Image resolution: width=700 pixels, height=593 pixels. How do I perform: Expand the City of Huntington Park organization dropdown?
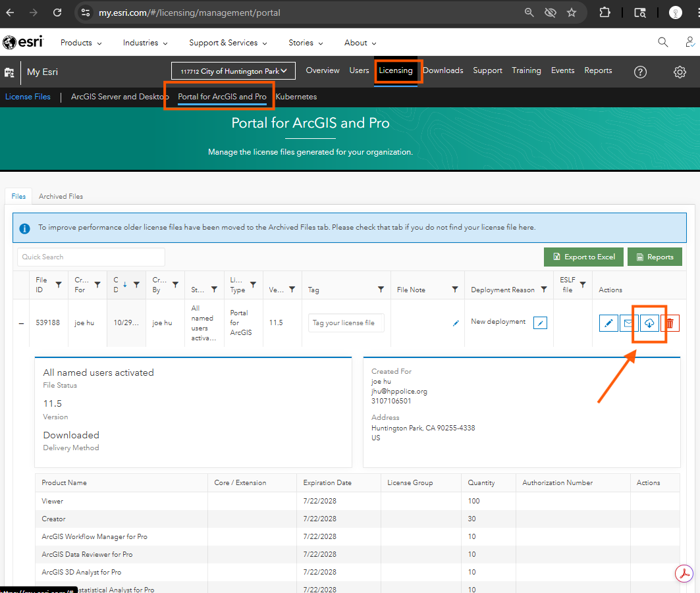[x=233, y=71]
